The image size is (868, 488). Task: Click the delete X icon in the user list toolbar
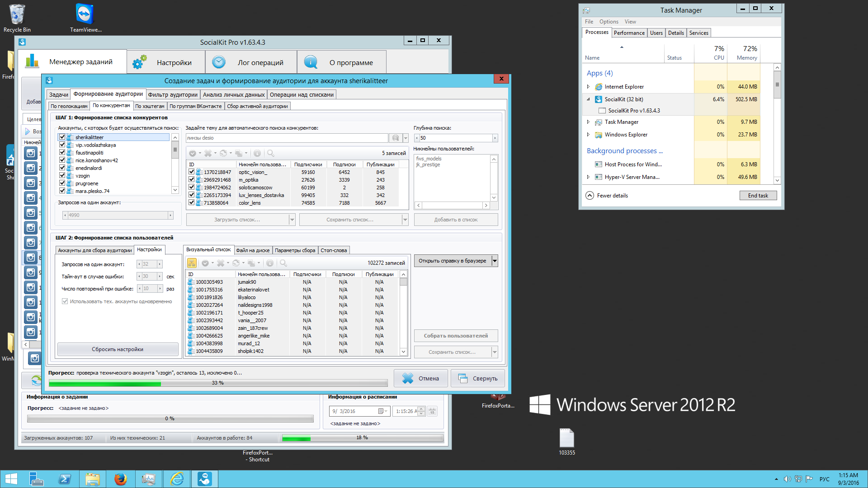click(221, 263)
